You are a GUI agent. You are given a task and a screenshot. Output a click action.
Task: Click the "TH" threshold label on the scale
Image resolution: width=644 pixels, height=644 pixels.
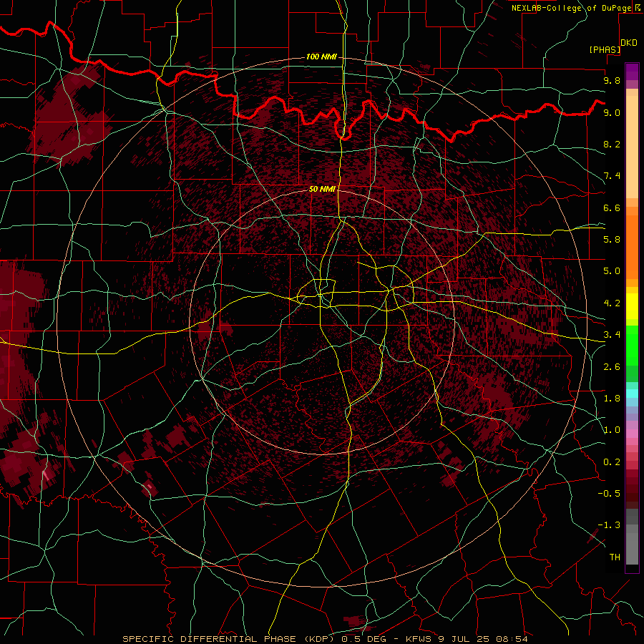tap(615, 557)
